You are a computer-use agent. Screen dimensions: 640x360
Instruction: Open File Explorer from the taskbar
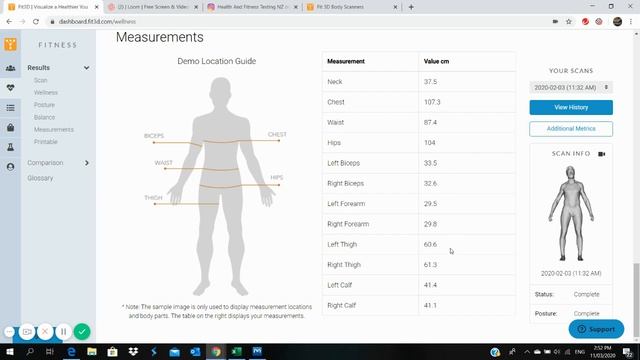[x=92, y=351]
